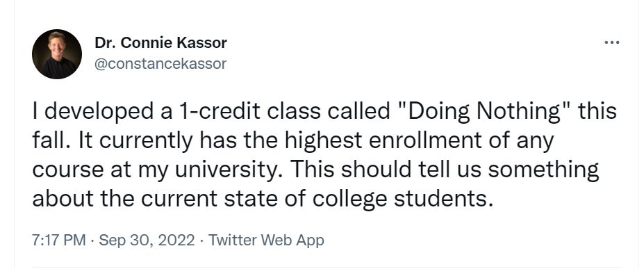Click the word "currently" in the tweet

pos(146,141)
